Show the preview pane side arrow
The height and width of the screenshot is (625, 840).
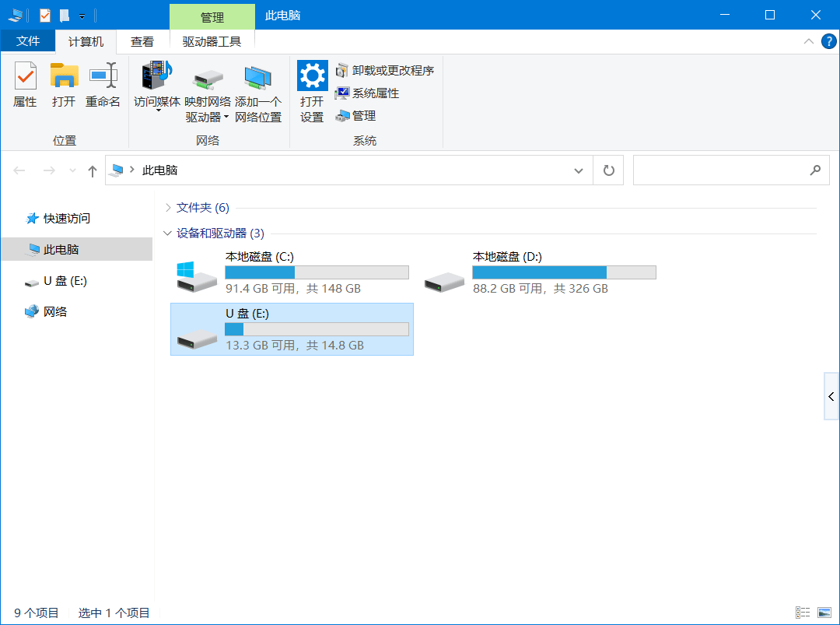coord(831,397)
